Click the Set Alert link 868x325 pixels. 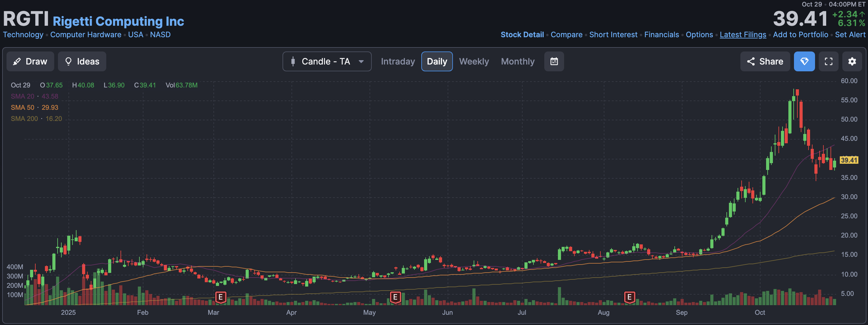coord(850,35)
